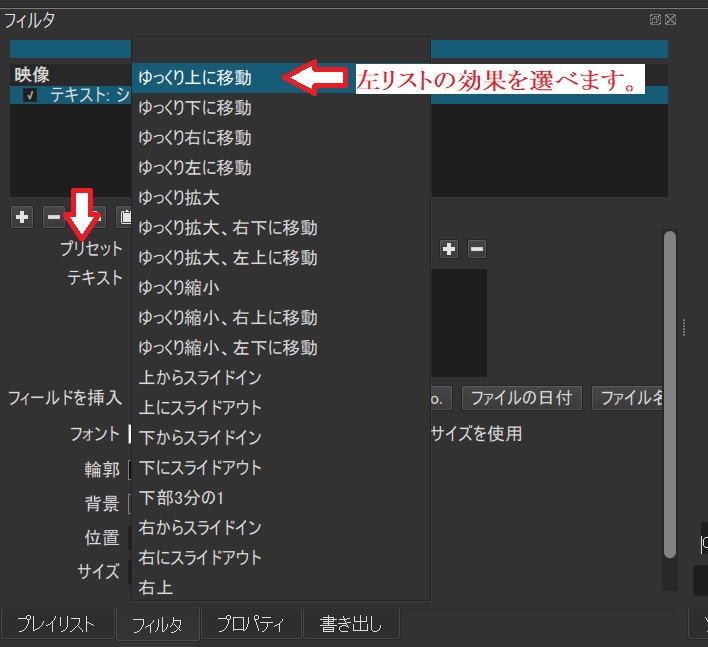Viewport: 708px width, 647px height.
Task: Choose ゆっくり拡大、右下に移動 preset
Action: click(x=281, y=228)
